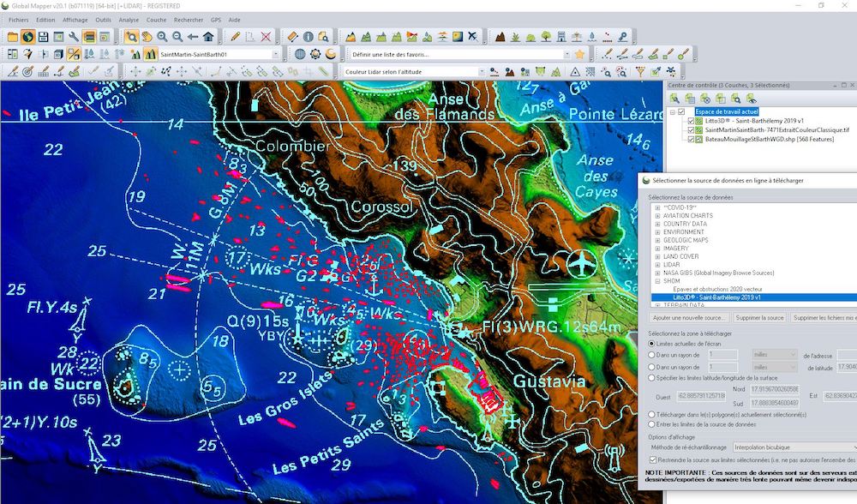The image size is (857, 504).
Task: Select the Zoom tool with magnifier rectangle
Action: (x=131, y=37)
